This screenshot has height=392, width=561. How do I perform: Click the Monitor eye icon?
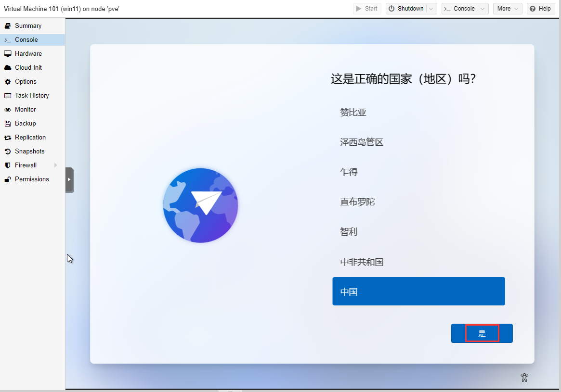point(8,110)
